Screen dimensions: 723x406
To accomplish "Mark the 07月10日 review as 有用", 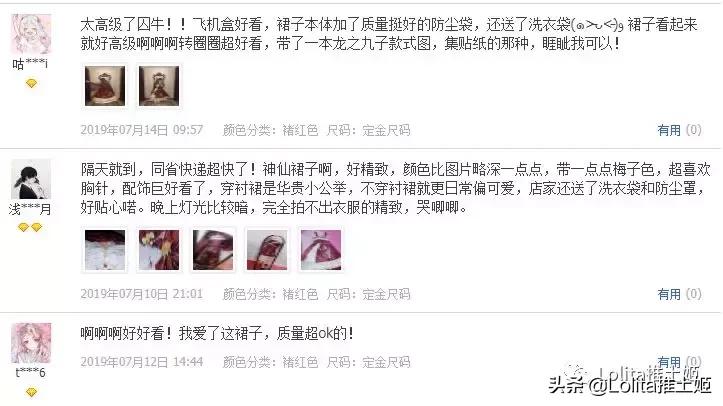I will tap(669, 294).
